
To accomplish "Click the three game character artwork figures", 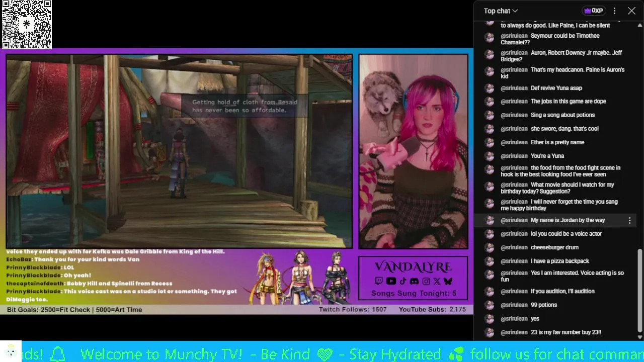I will tap(300, 278).
